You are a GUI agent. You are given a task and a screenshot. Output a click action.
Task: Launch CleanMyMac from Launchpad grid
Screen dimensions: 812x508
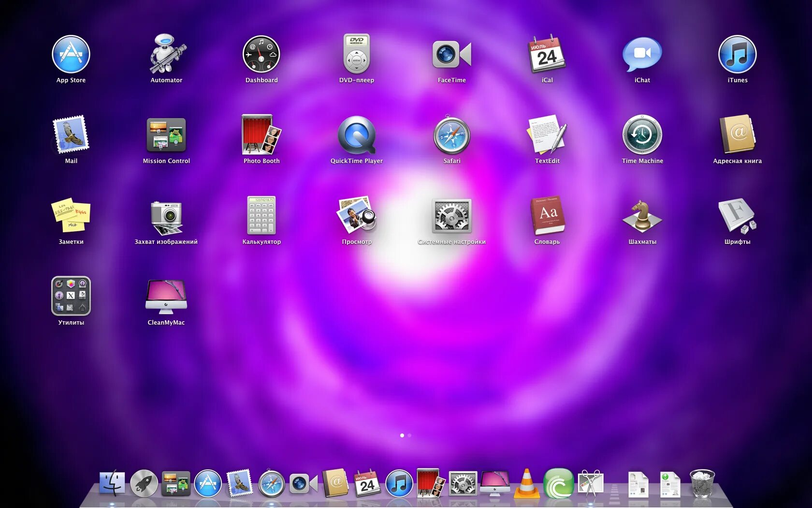point(166,297)
